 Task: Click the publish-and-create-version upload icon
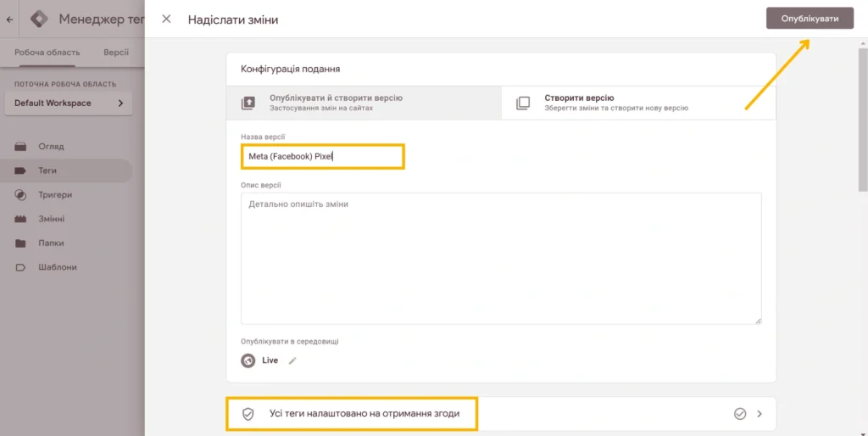point(248,103)
